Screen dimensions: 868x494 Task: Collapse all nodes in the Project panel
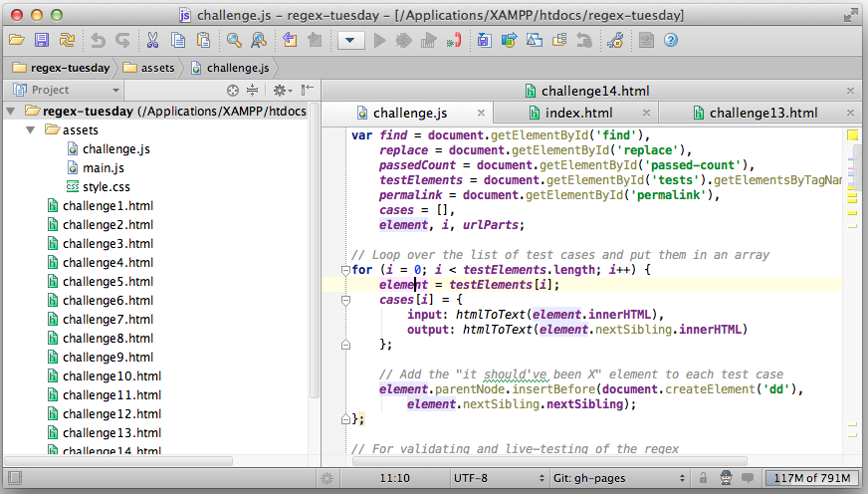pyautogui.click(x=253, y=91)
